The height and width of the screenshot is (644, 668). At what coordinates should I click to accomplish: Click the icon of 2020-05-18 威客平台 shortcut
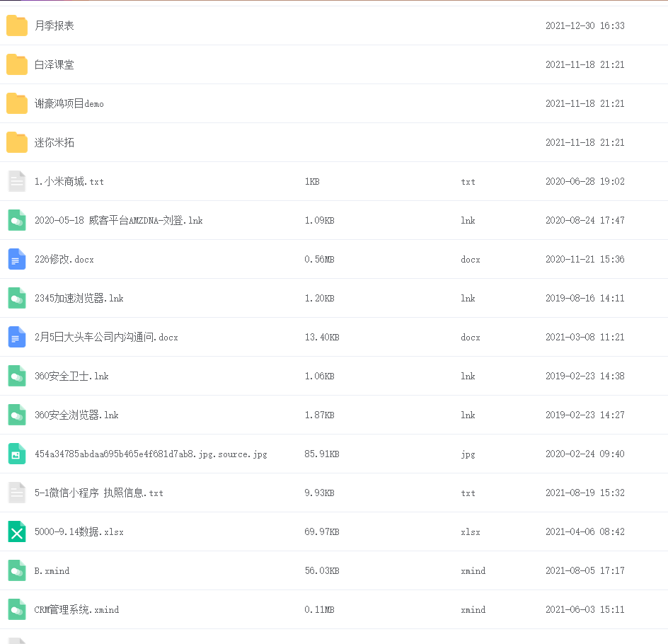point(17,220)
